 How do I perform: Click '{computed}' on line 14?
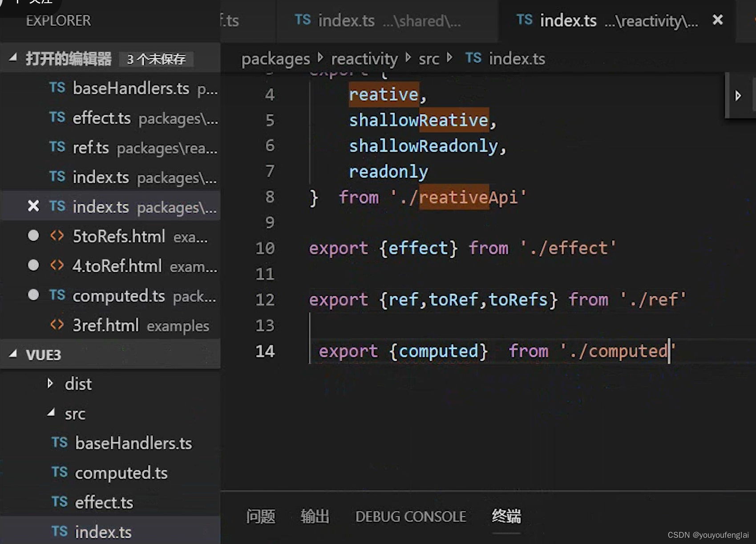(438, 351)
